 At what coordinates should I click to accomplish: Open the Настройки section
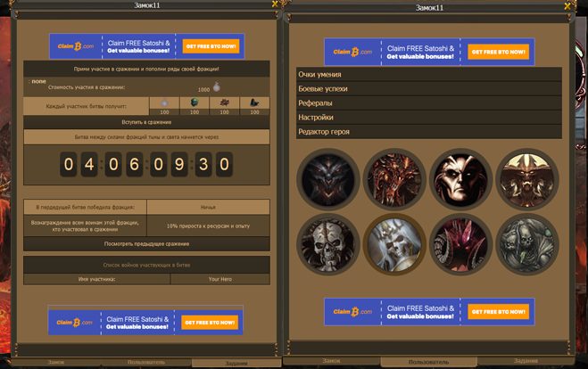pos(428,117)
